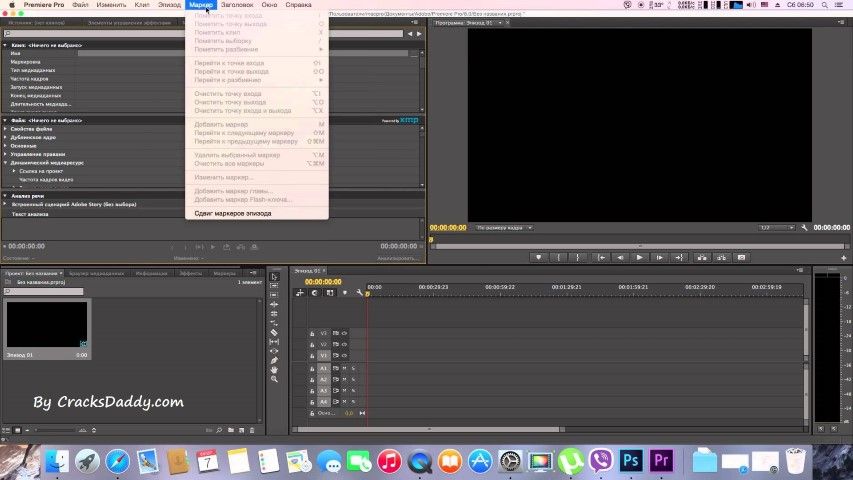Play the sequence in Program monitor

[x=640, y=257]
